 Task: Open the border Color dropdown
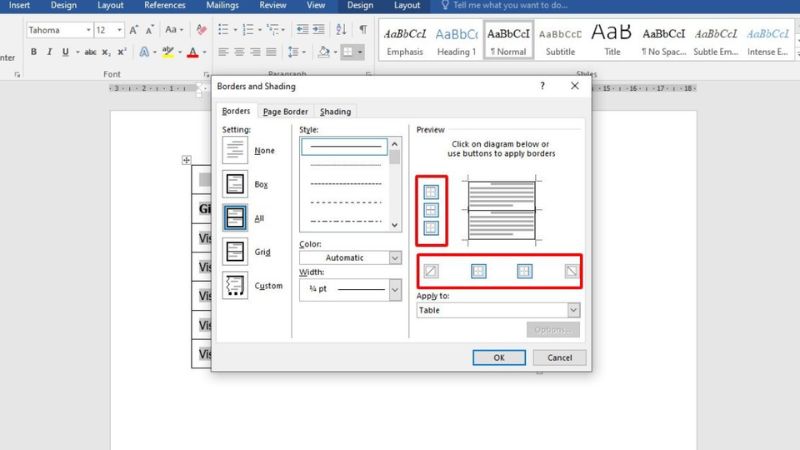click(395, 258)
